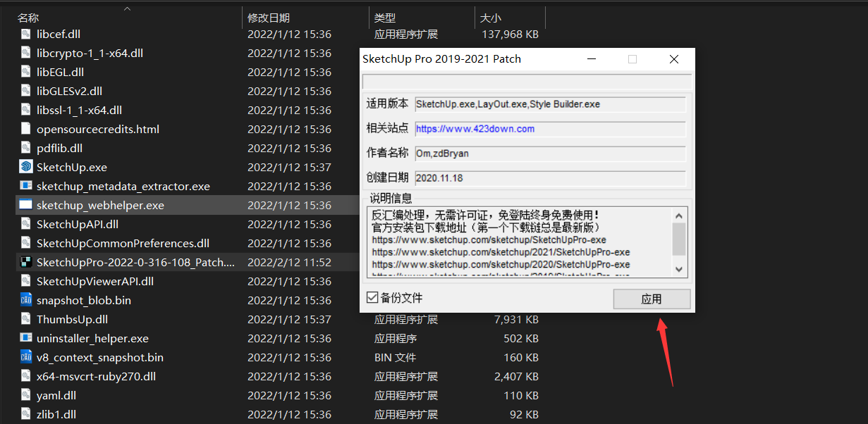Toggle the 备份文件 backup checkbox
The image size is (868, 424).
372,298
